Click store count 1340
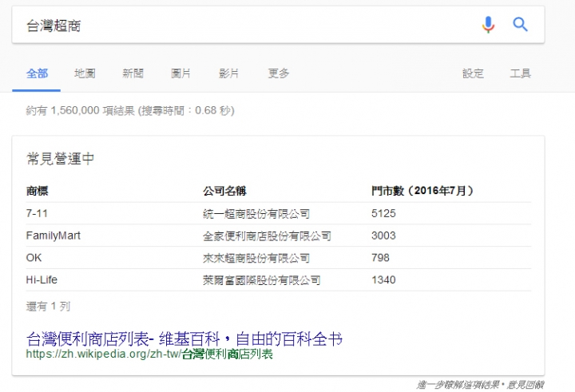575x392 pixels. point(383,280)
